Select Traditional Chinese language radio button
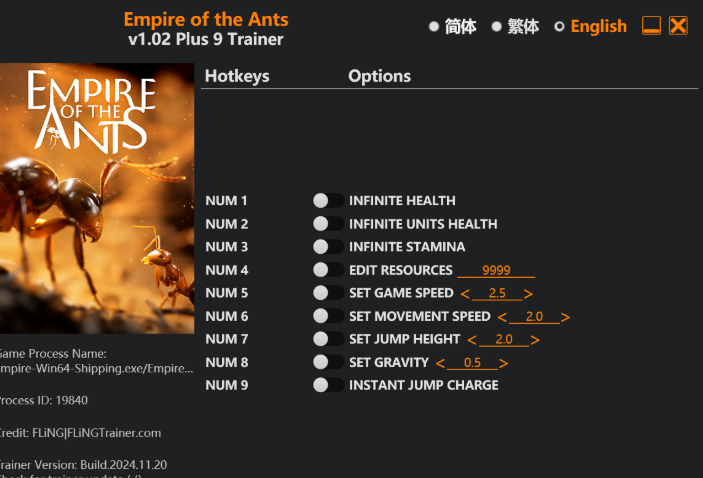The width and height of the screenshot is (703, 478). (496, 27)
